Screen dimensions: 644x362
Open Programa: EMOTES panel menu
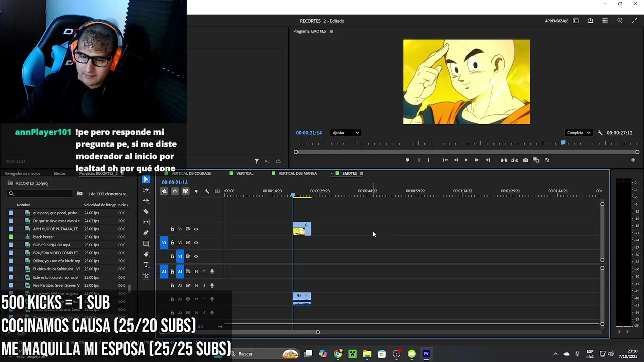click(x=331, y=31)
